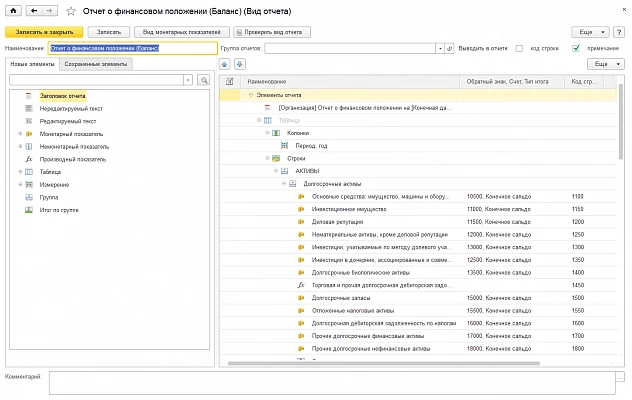Select the Новые элементы tab
This screenshot has height=400, width=632.
point(32,64)
